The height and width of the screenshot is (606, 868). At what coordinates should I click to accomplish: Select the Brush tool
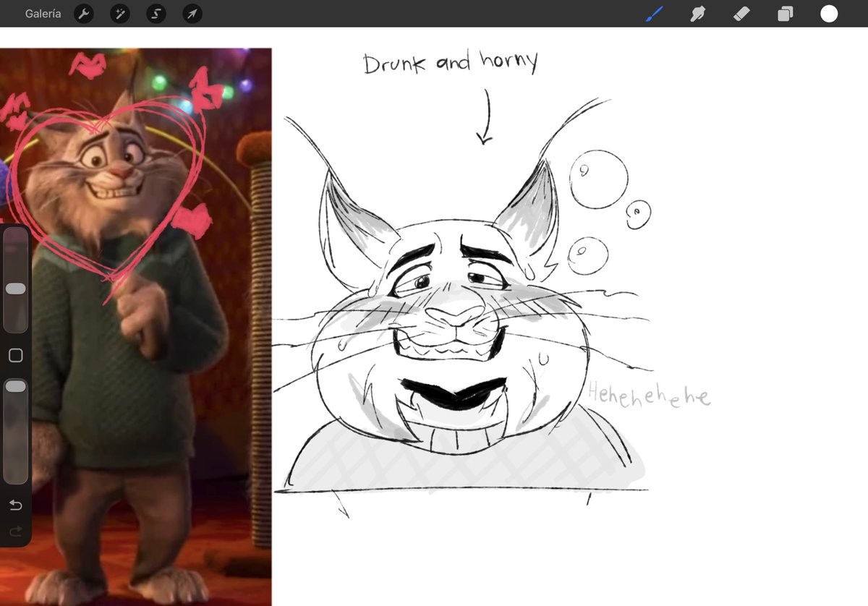[655, 14]
